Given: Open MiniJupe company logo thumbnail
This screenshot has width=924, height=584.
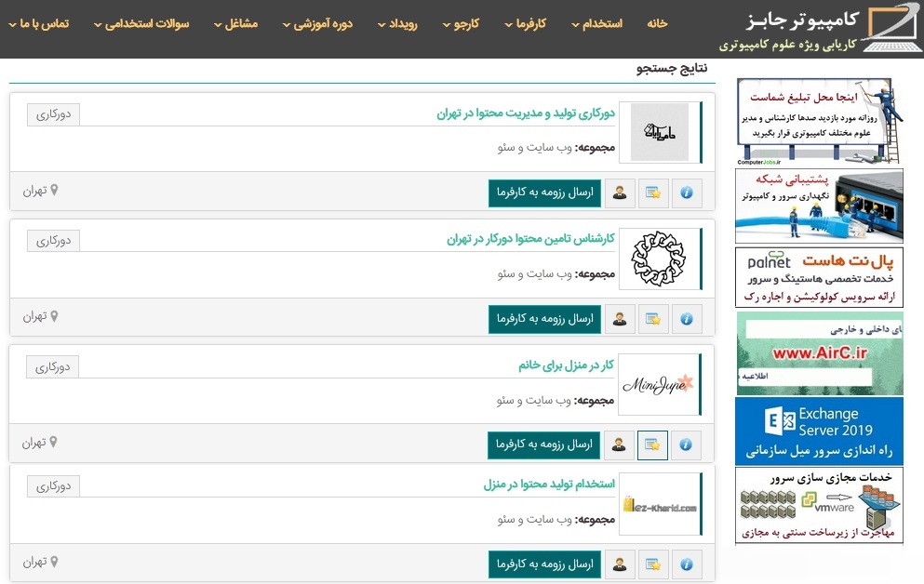Looking at the screenshot, I should 658,384.
